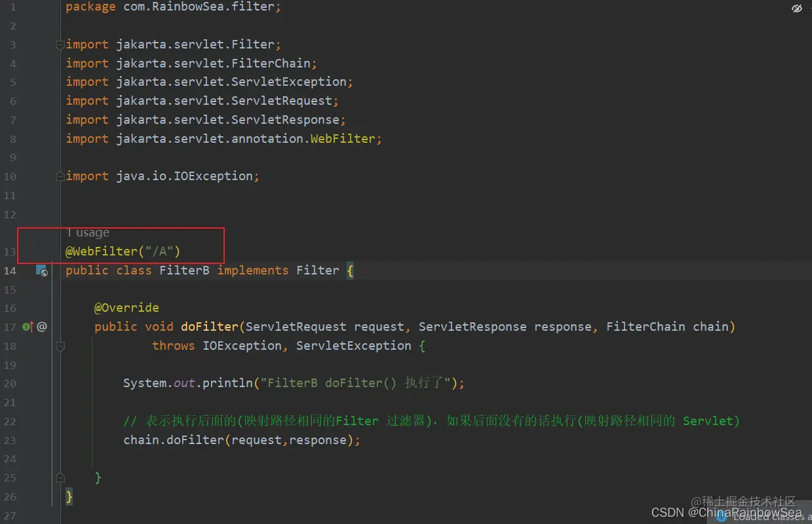This screenshot has height=524, width=812.
Task: Collapse the import block at line 3
Action: click(60, 45)
